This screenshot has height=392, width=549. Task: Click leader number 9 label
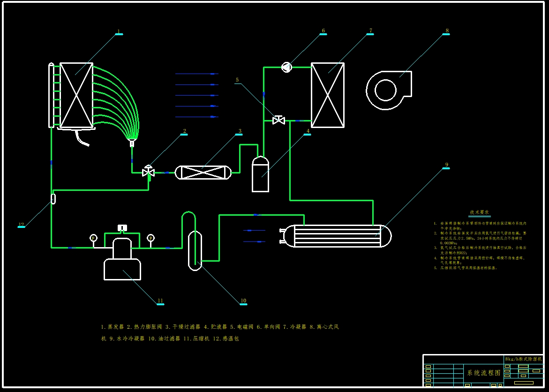446,165
